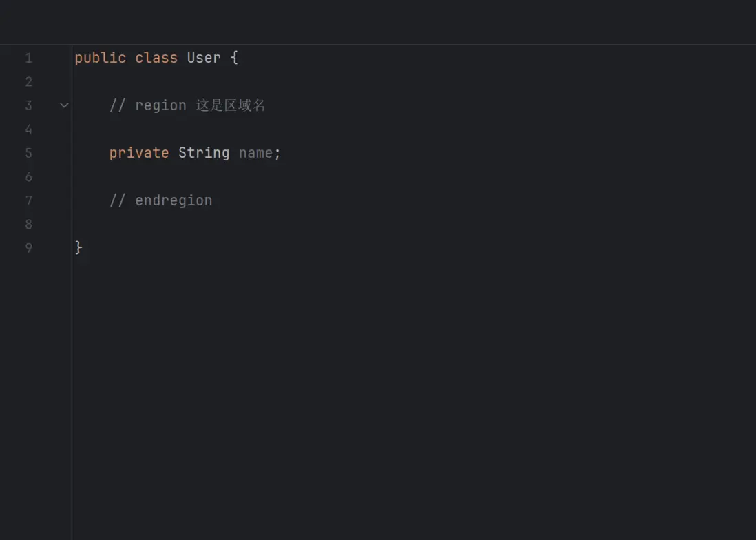The height and width of the screenshot is (540, 756).
Task: Click the 'String' type name
Action: click(x=204, y=153)
